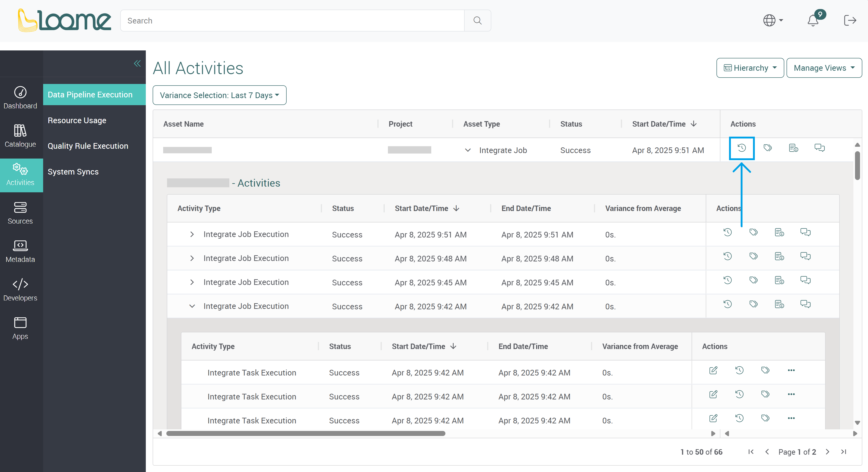This screenshot has width=868, height=472.
Task: Open tags for the Integrate Job row
Action: [x=768, y=148]
